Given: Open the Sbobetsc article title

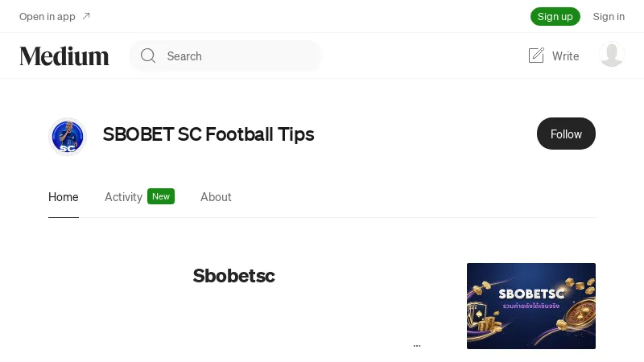Looking at the screenshot, I should coord(233,276).
